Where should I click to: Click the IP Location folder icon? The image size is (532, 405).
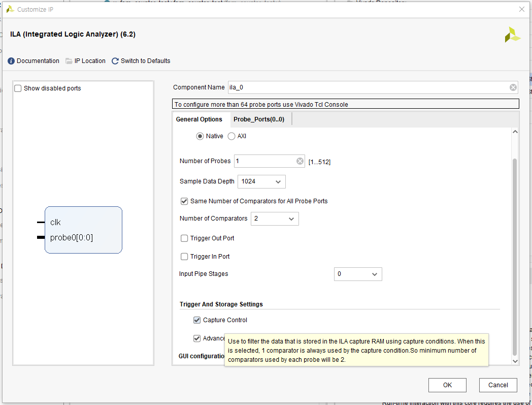(x=69, y=61)
